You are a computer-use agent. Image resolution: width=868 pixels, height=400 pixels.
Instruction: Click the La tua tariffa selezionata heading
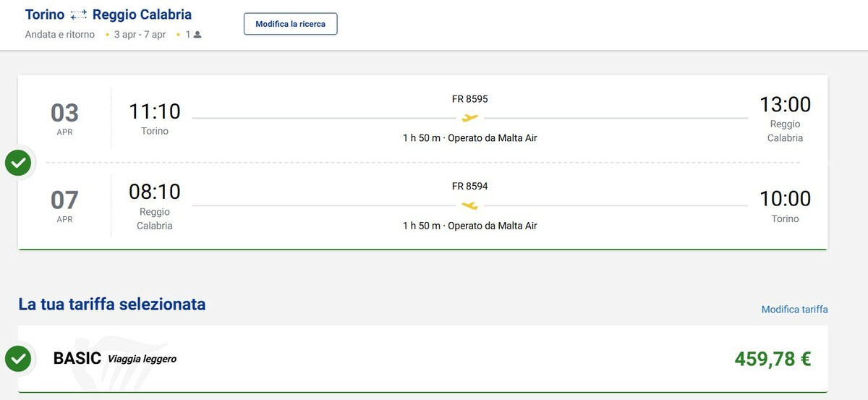pyautogui.click(x=112, y=305)
